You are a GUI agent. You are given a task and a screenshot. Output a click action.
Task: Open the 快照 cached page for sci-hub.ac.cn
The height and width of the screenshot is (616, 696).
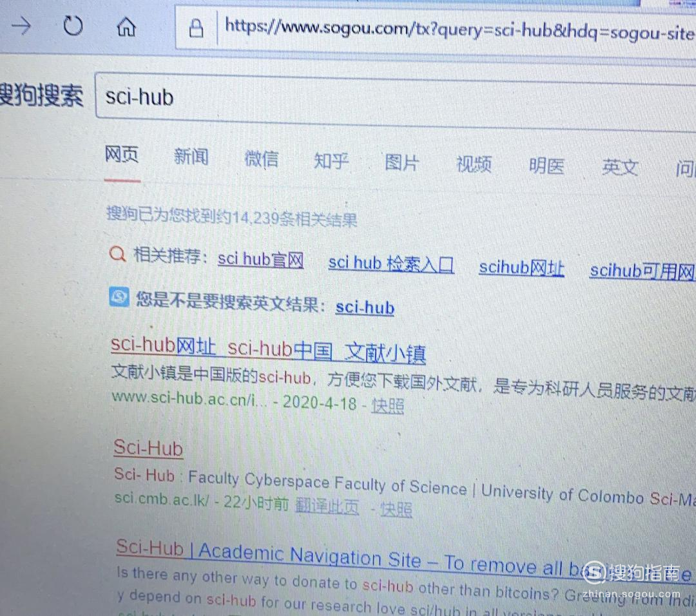[x=387, y=405]
